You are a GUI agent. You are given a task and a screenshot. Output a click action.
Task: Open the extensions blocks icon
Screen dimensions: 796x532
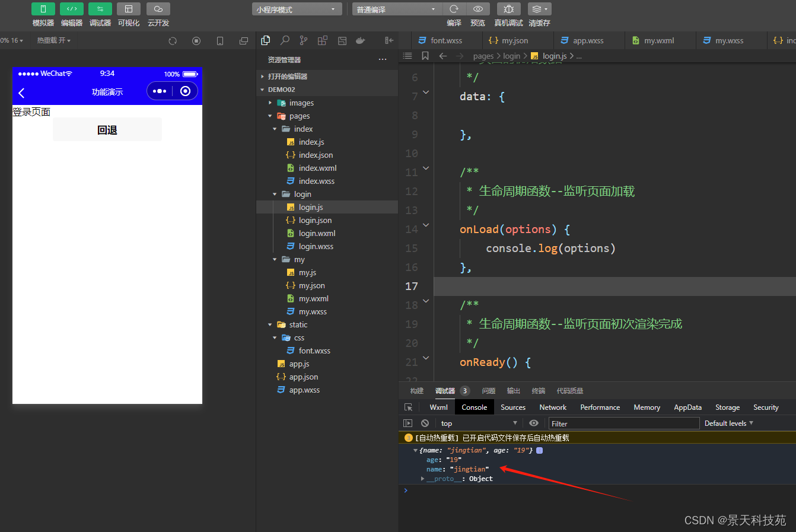(323, 40)
